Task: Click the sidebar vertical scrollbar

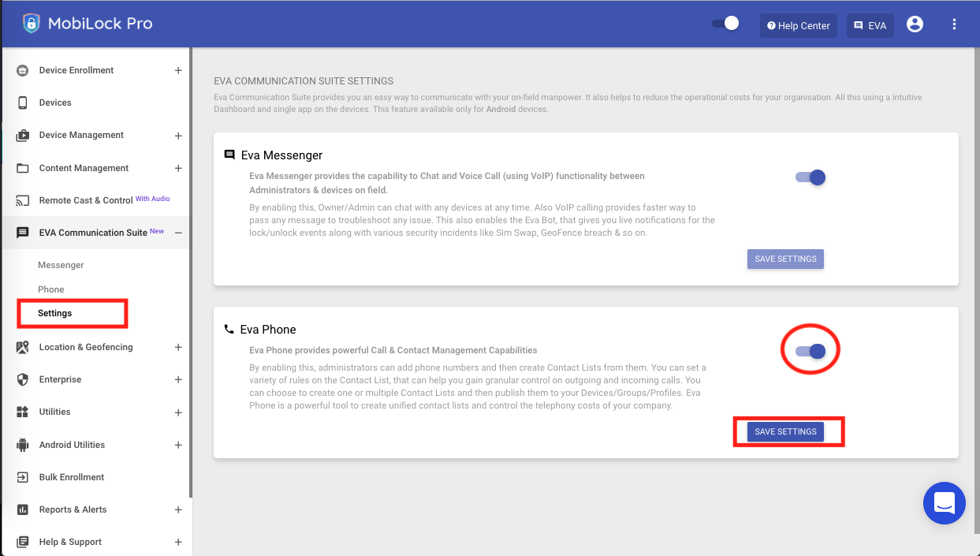Action: (190, 272)
